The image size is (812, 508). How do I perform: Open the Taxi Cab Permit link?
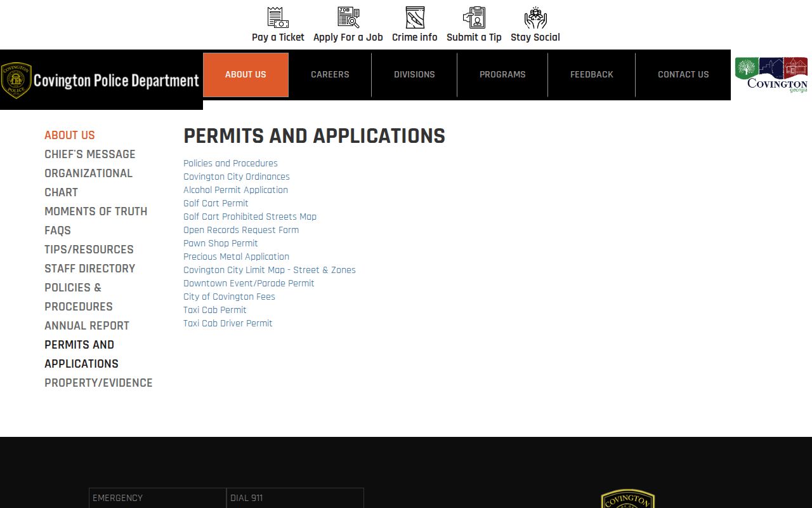[215, 310]
